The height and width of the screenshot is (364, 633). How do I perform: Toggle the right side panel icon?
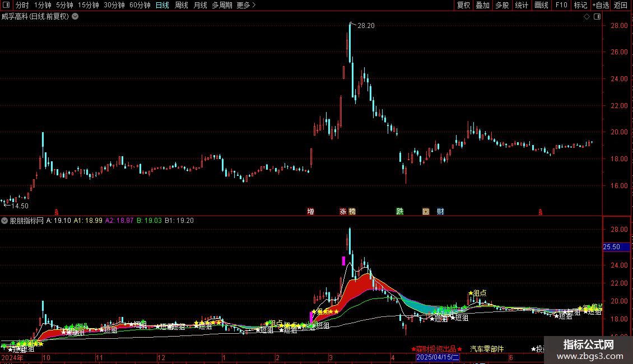(x=597, y=17)
